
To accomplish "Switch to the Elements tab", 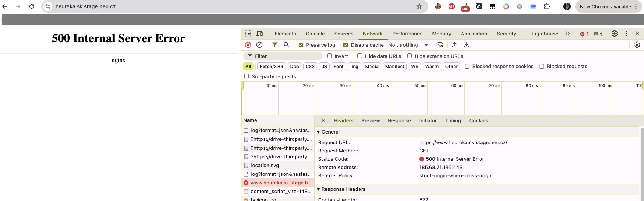I will coord(285,33).
